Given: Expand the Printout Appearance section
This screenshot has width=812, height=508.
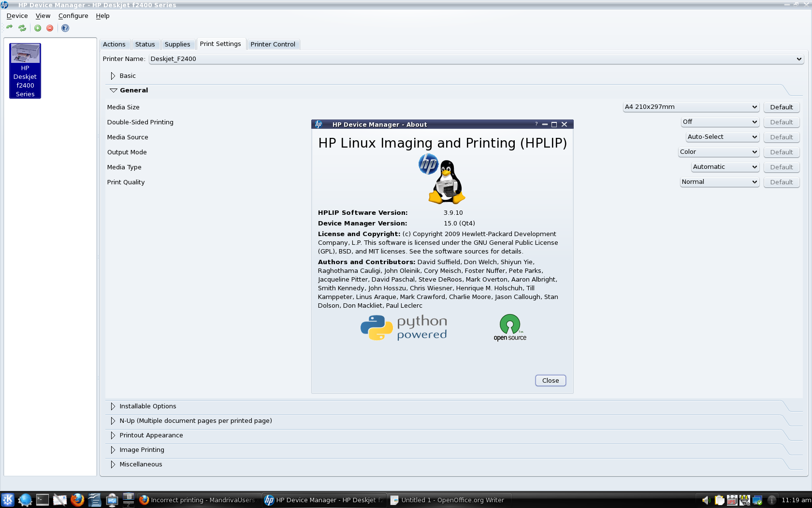Looking at the screenshot, I should point(113,435).
